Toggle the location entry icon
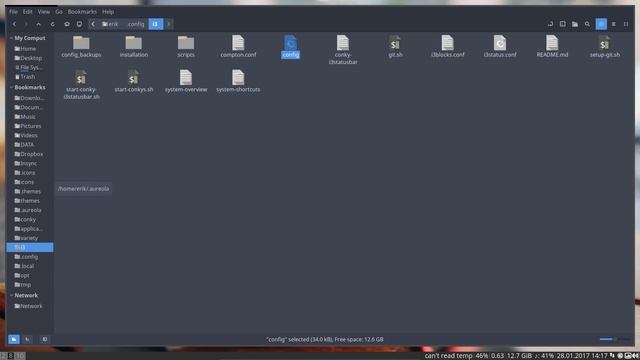 pos(550,24)
